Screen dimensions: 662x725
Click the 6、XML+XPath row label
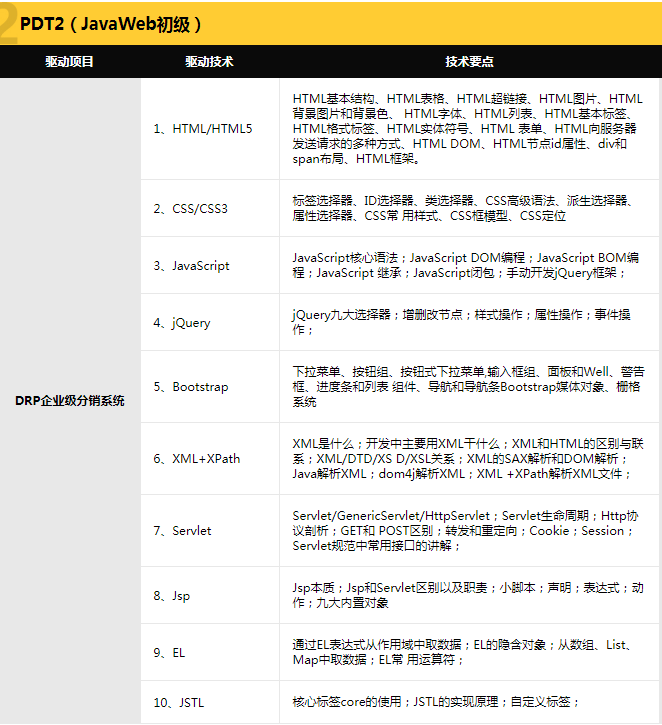pyautogui.click(x=197, y=459)
